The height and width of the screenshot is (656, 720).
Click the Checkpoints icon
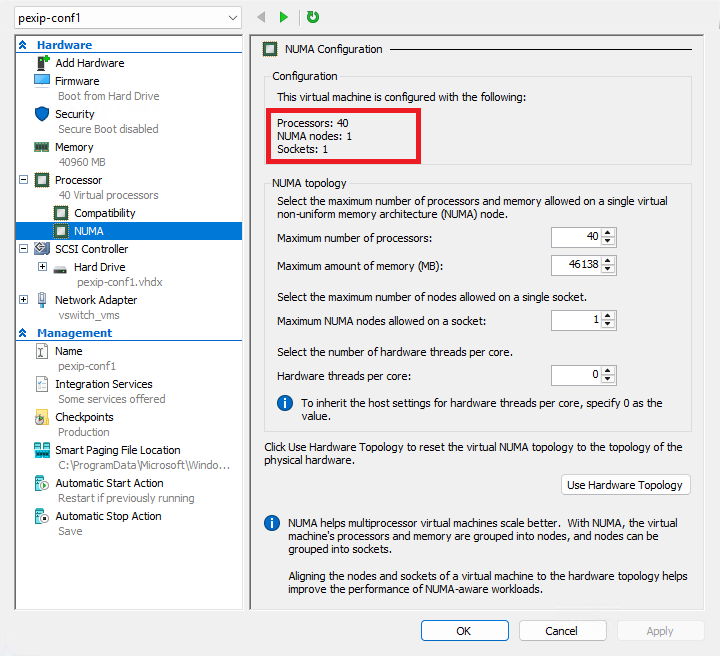pyautogui.click(x=42, y=417)
